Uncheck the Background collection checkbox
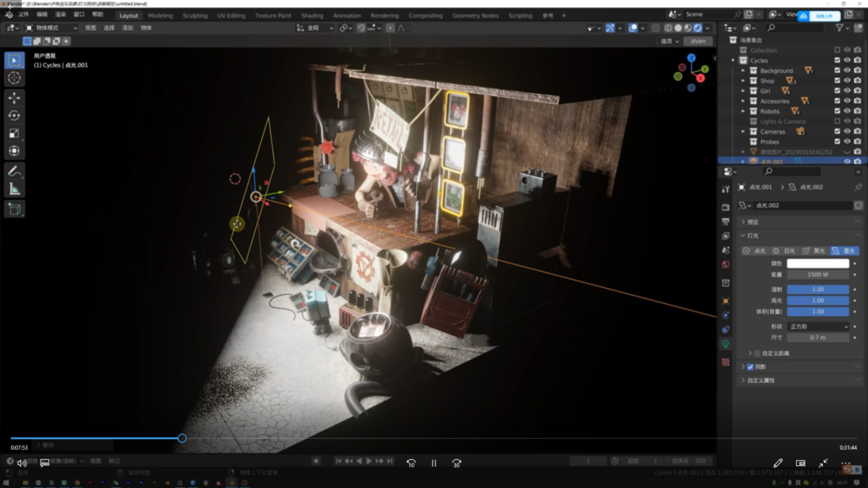Viewport: 868px width, 488px height. (x=837, y=71)
